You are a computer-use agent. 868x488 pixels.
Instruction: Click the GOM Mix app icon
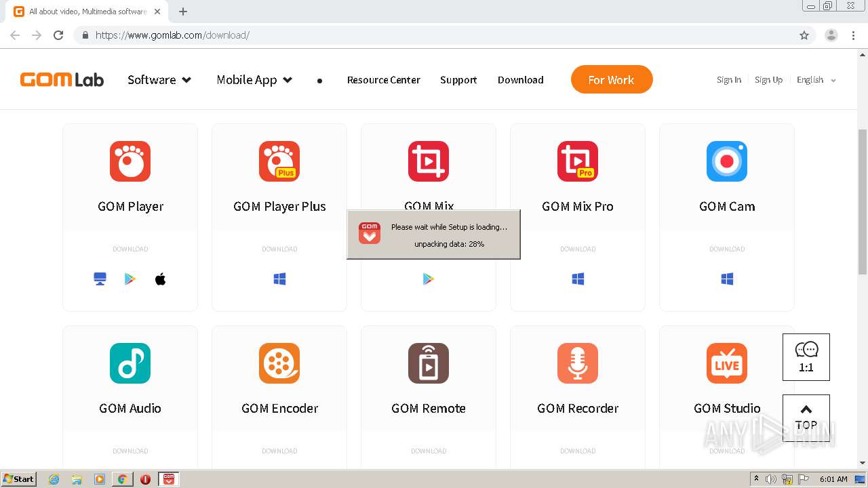coord(429,161)
